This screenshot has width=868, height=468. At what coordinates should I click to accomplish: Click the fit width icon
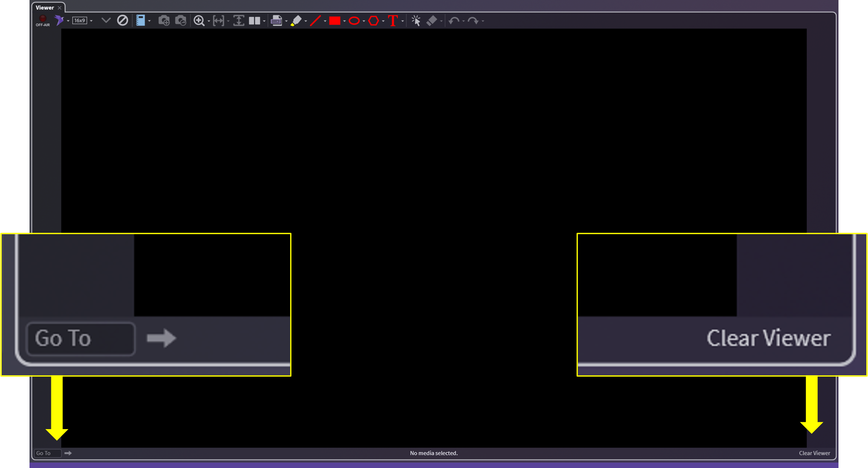point(218,20)
